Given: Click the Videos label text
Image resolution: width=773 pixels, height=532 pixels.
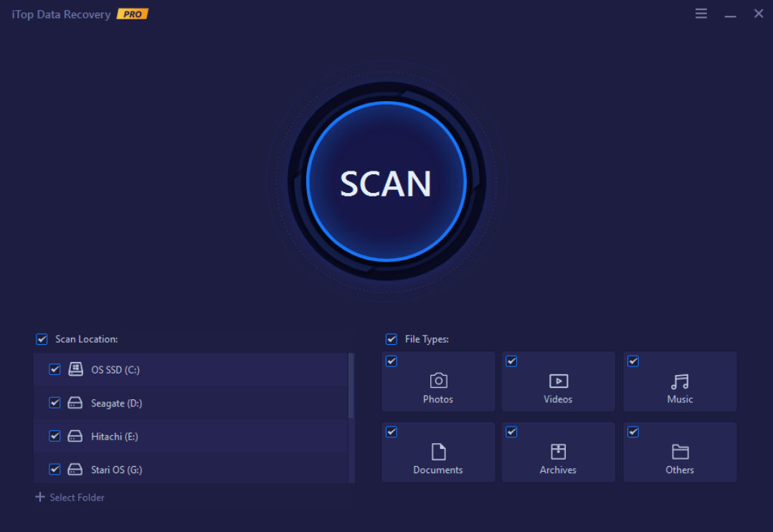Looking at the screenshot, I should 558,399.
